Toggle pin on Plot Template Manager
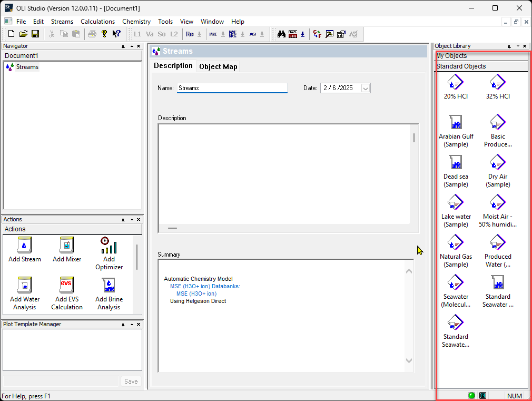The image size is (532, 401). [x=123, y=325]
